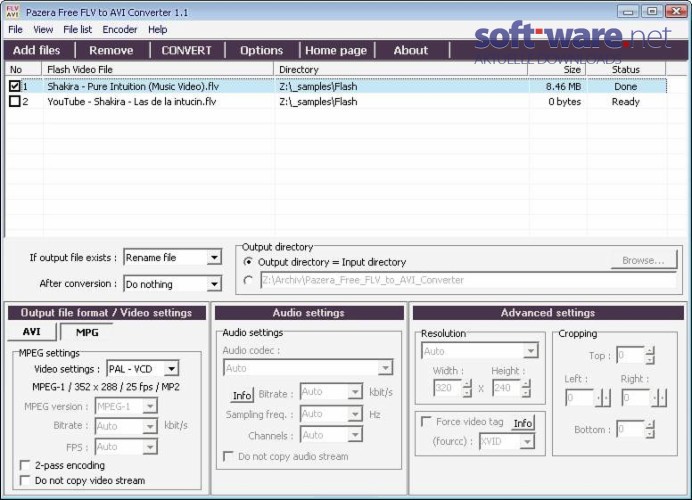Select the row 'Shakira - Pure Intuition (Music Video).flv'

(335, 86)
